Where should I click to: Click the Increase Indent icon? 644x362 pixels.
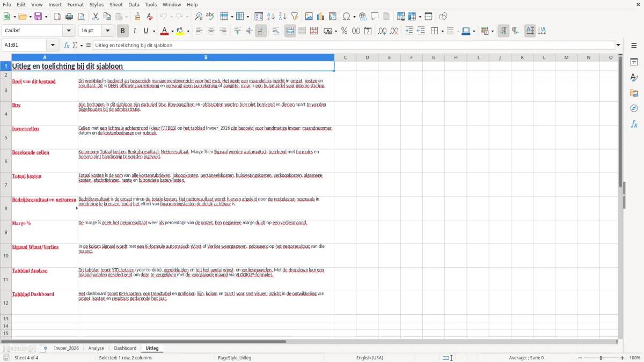tap(409, 31)
